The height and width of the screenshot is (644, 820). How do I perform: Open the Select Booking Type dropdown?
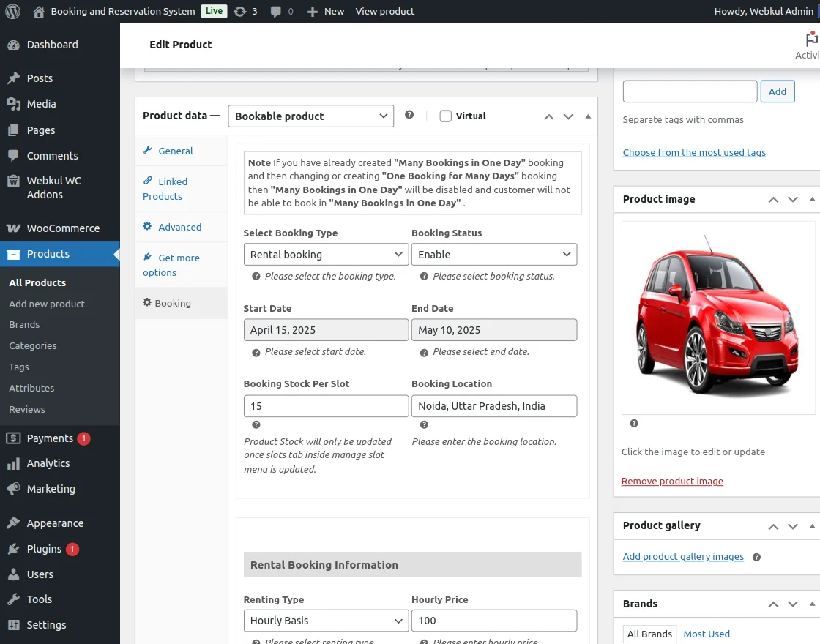click(326, 255)
